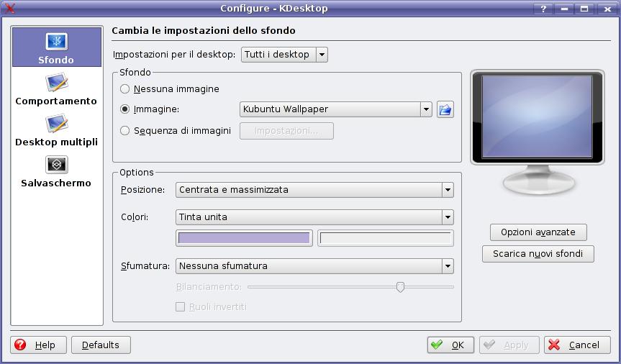Expand the Posizione dropdown
Screen dimensions: 621x364
pos(314,190)
